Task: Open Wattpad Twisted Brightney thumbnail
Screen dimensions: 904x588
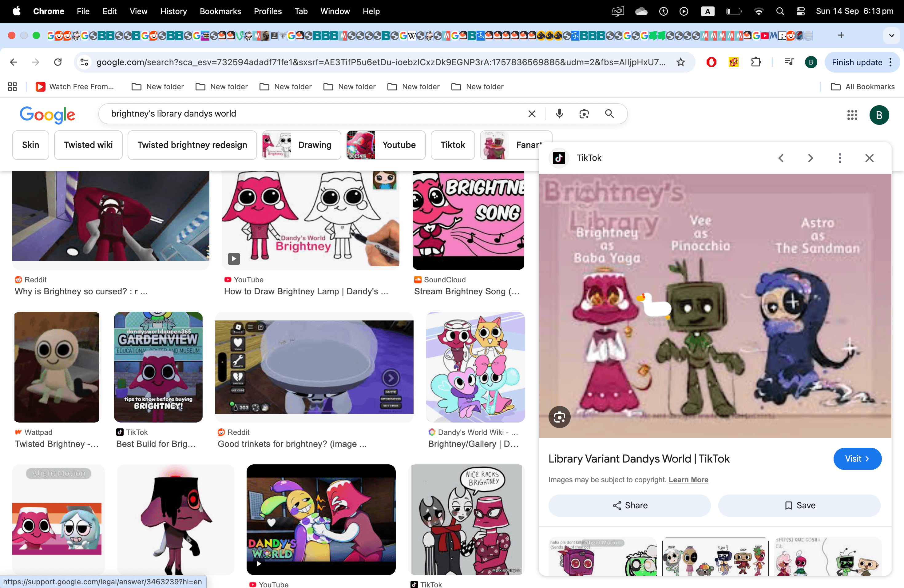Action: pyautogui.click(x=57, y=367)
